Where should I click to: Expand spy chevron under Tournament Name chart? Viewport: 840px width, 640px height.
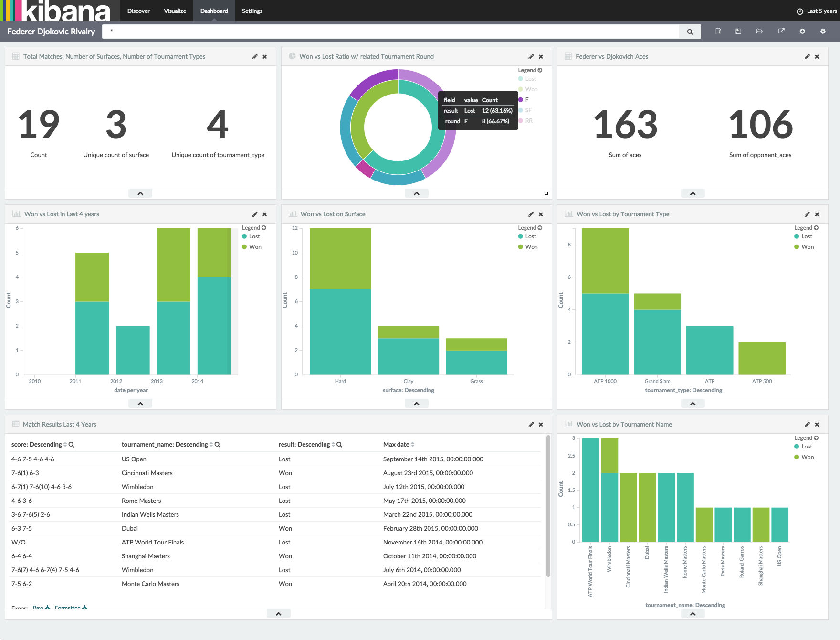pyautogui.click(x=693, y=614)
